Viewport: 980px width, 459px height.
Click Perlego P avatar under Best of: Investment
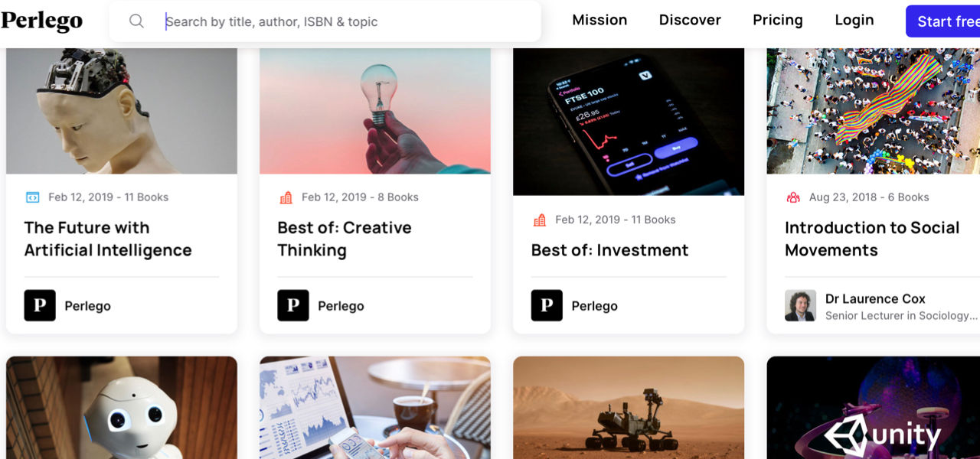[547, 305]
